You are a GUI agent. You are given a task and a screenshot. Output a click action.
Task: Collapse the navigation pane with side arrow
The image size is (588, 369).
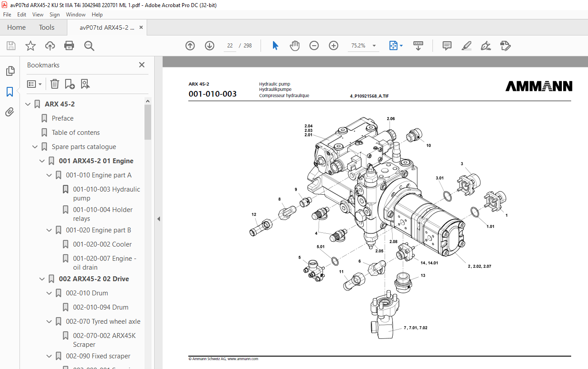point(159,219)
